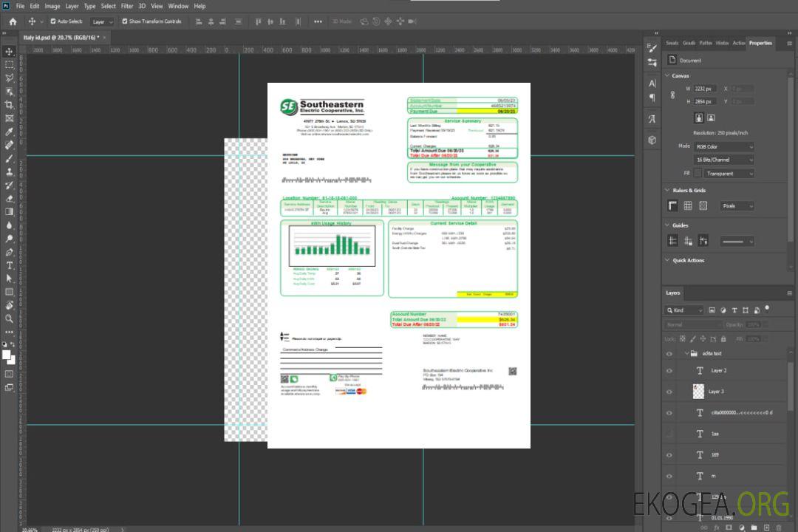The image size is (798, 532).
Task: Choose the Horizontal Type tool
Action: [10, 265]
